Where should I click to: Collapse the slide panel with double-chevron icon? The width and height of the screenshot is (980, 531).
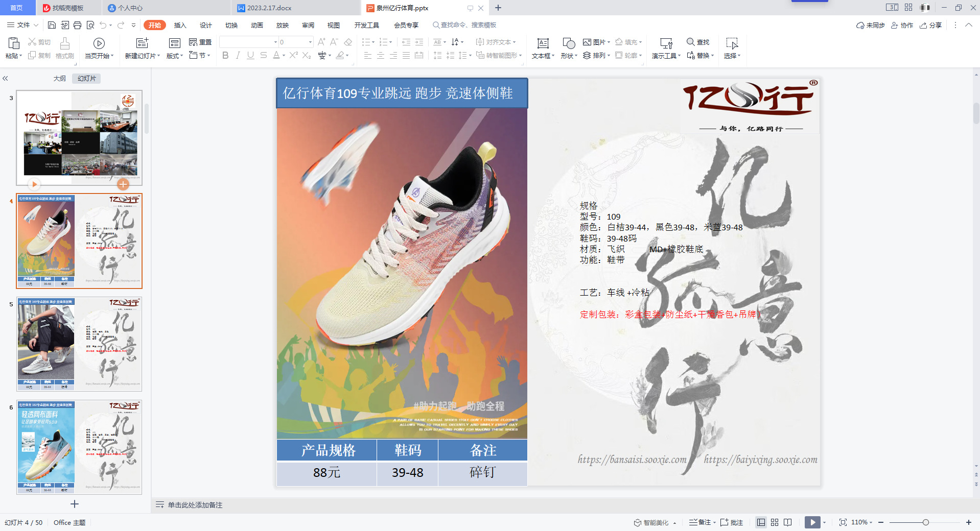click(5, 78)
